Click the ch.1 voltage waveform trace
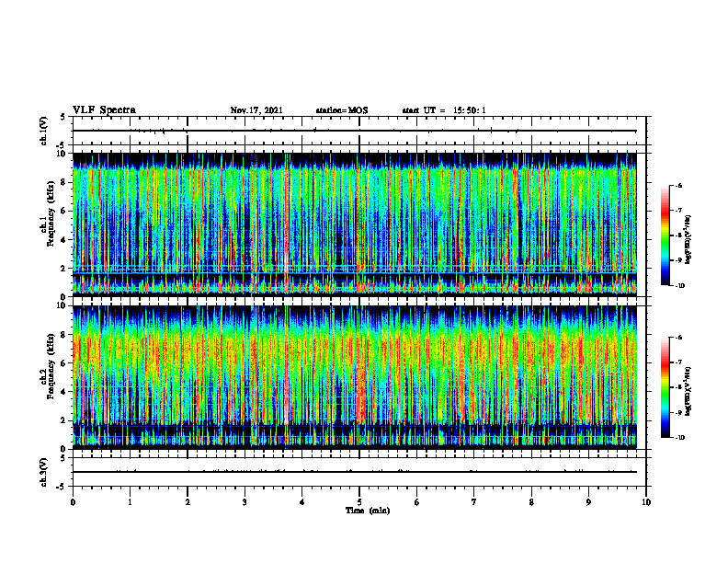The height and width of the screenshot is (563, 728). 355,131
